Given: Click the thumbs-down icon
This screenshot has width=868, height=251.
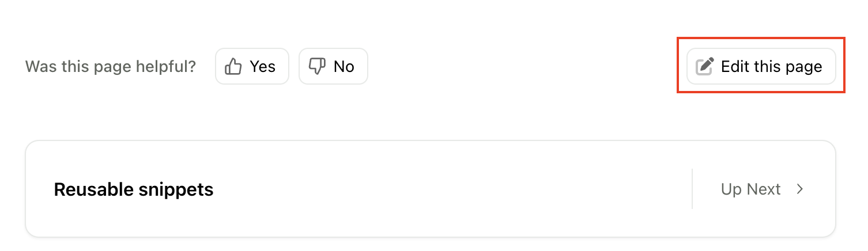Looking at the screenshot, I should (317, 67).
